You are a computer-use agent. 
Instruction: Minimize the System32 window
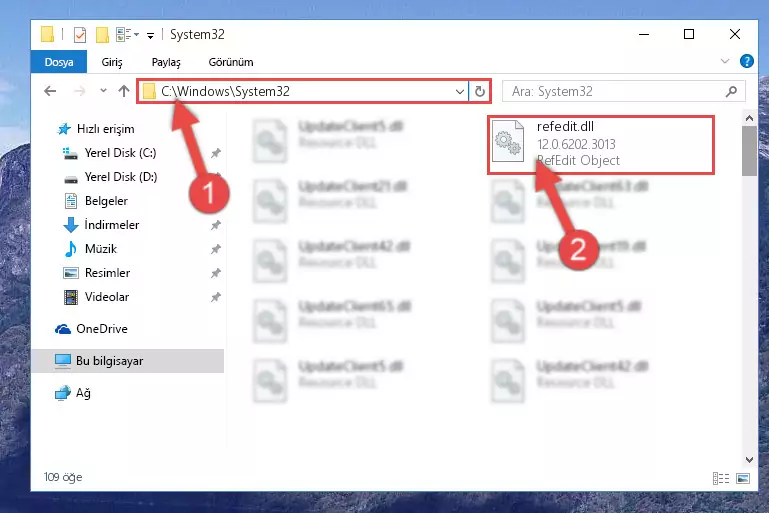point(644,34)
